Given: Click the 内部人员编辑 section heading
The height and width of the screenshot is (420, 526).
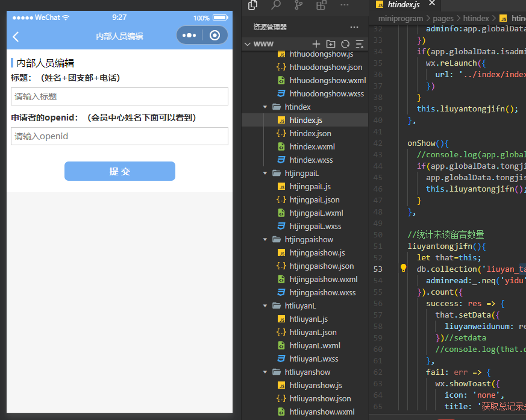Looking at the screenshot, I should tap(45, 63).
